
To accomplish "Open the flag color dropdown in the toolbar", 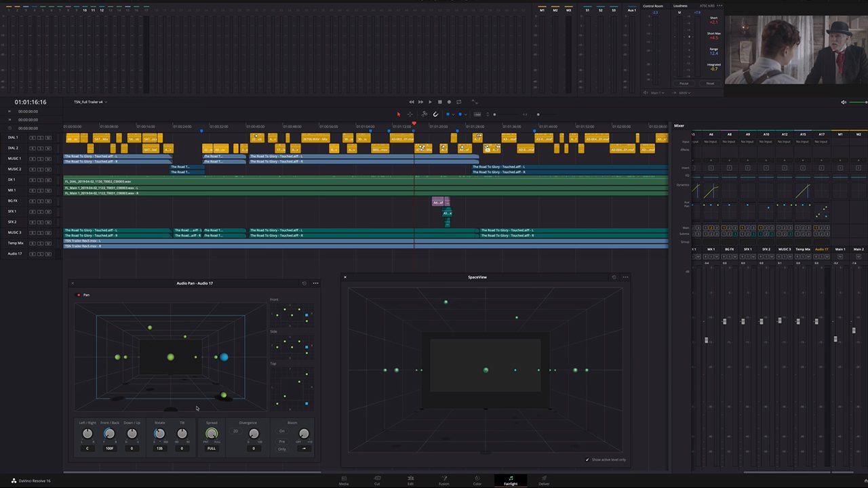I will [453, 115].
